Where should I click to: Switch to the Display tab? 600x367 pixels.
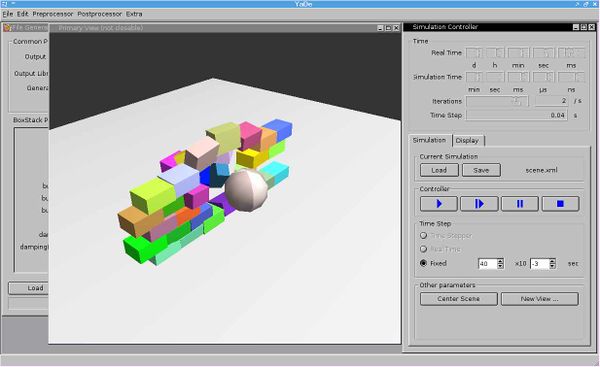pyautogui.click(x=468, y=140)
